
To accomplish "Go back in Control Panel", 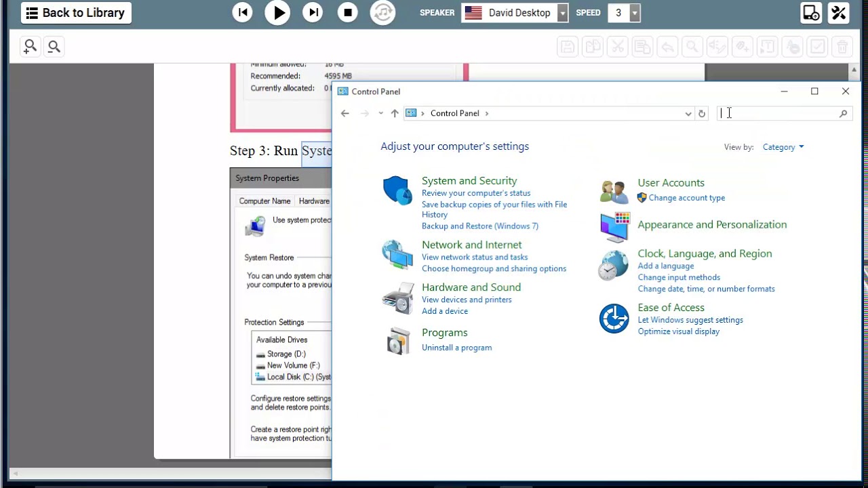I will [x=345, y=113].
